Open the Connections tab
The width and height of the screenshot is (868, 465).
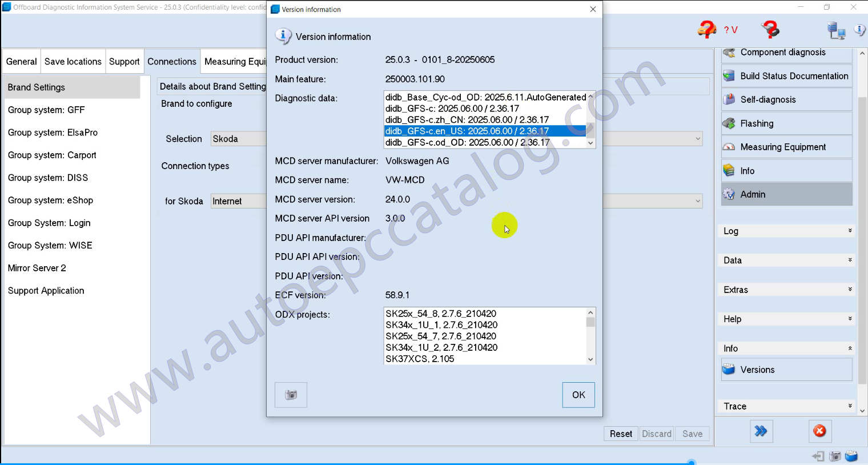171,62
